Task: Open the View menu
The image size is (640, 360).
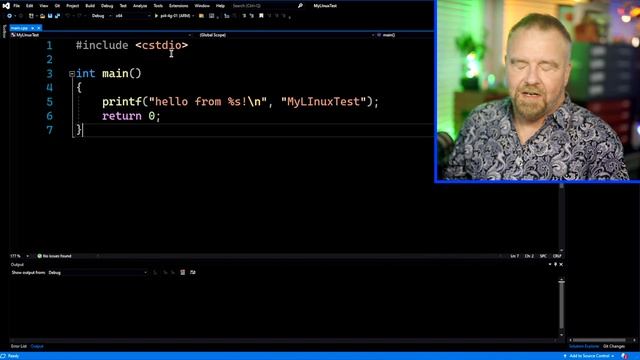Action: pos(44,6)
